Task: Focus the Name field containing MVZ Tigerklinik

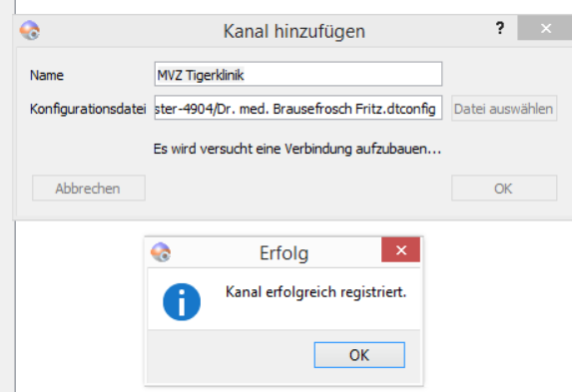Action: point(298,75)
